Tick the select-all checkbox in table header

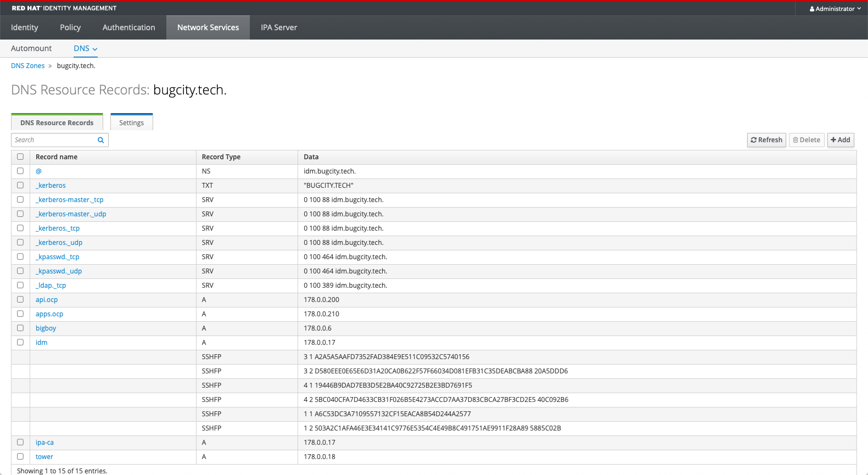[x=20, y=157]
